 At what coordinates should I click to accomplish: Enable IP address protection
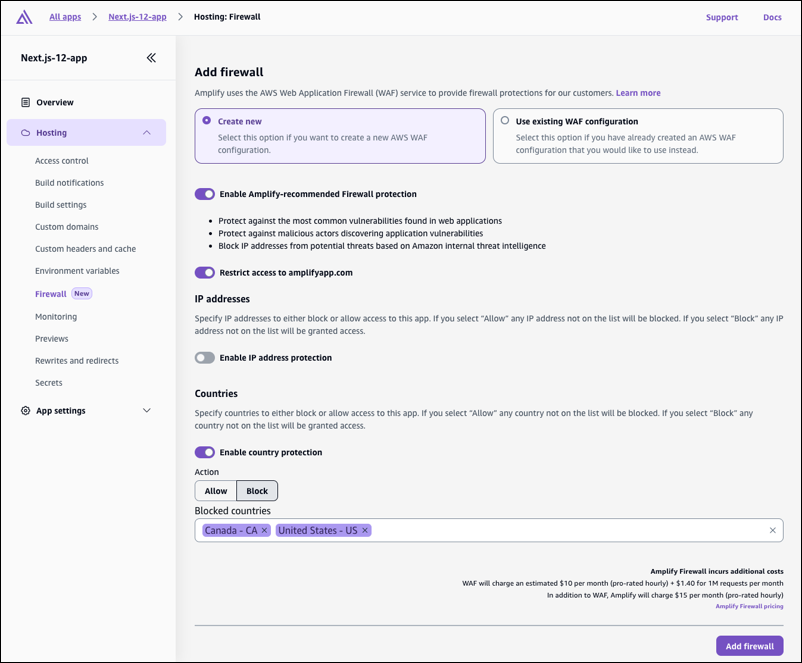pos(205,357)
